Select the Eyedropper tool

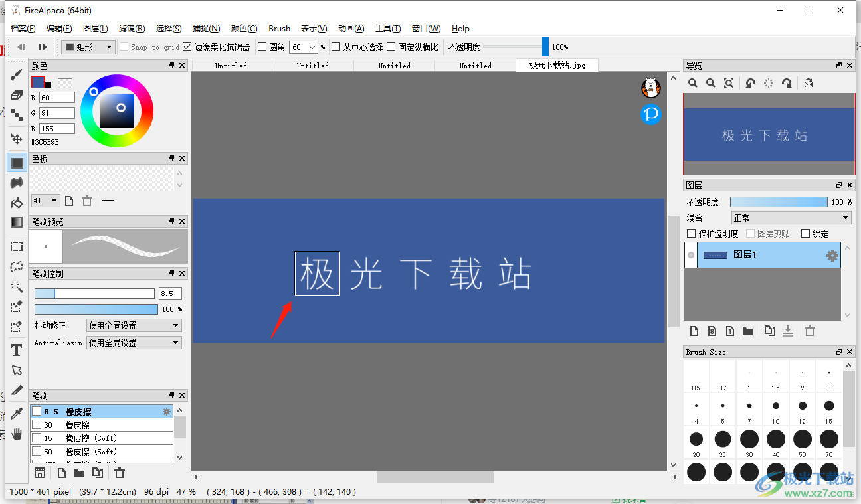click(x=17, y=414)
